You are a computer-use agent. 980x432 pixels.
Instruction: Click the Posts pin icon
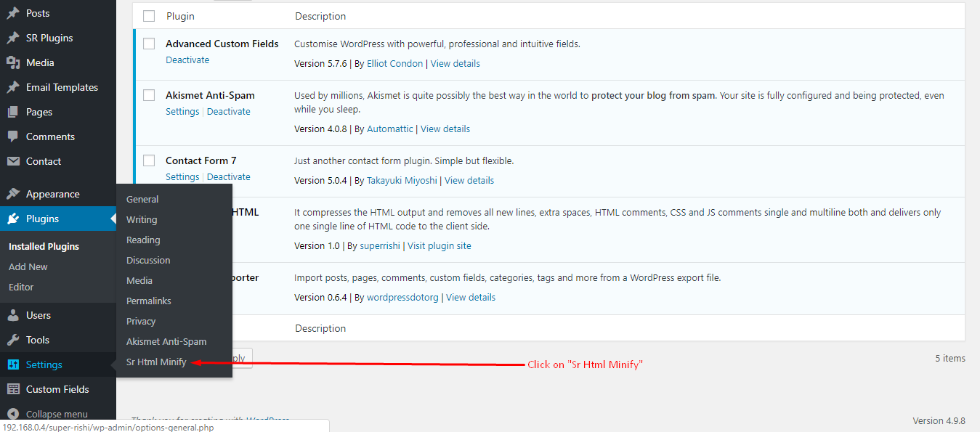click(x=13, y=13)
